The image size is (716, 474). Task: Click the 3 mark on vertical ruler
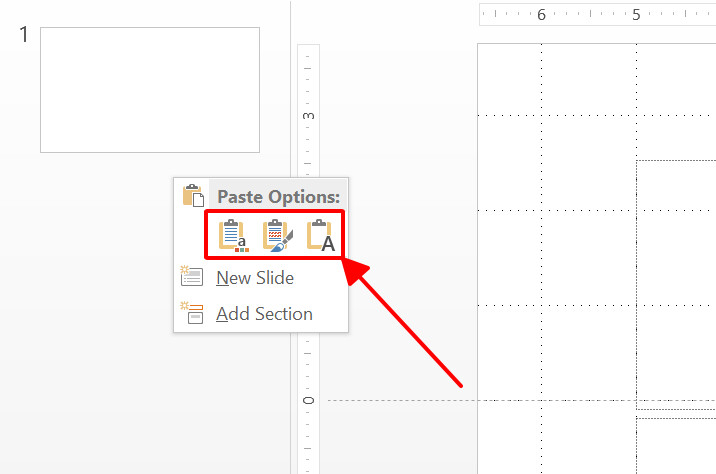(308, 116)
